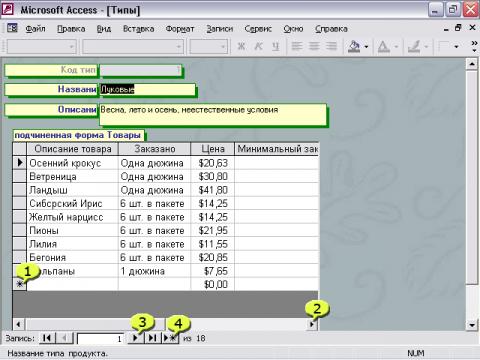Open the Сервис menu
Viewport: 480px width, 360px height.
click(x=258, y=29)
